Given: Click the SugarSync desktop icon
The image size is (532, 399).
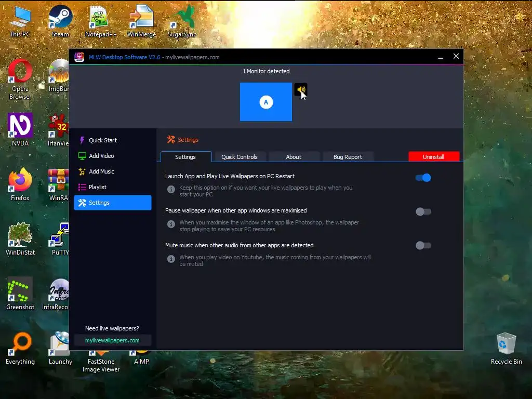Looking at the screenshot, I should coord(182,21).
